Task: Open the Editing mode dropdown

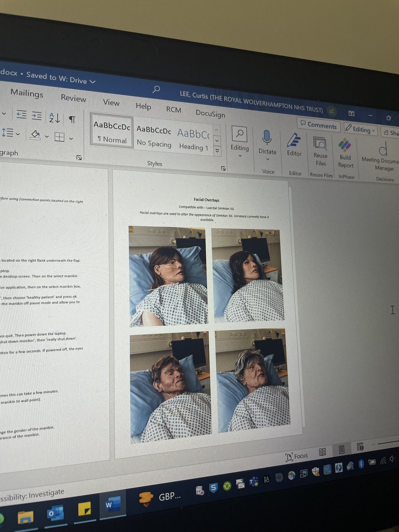Action: pyautogui.click(x=361, y=129)
